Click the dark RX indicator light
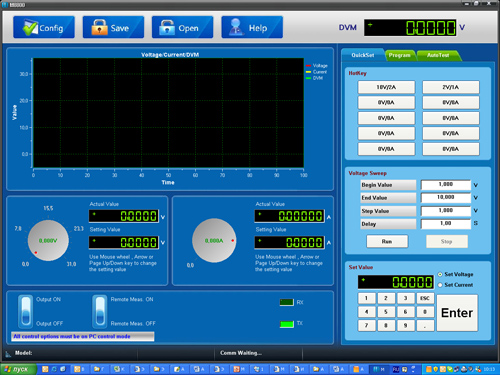 (287, 302)
